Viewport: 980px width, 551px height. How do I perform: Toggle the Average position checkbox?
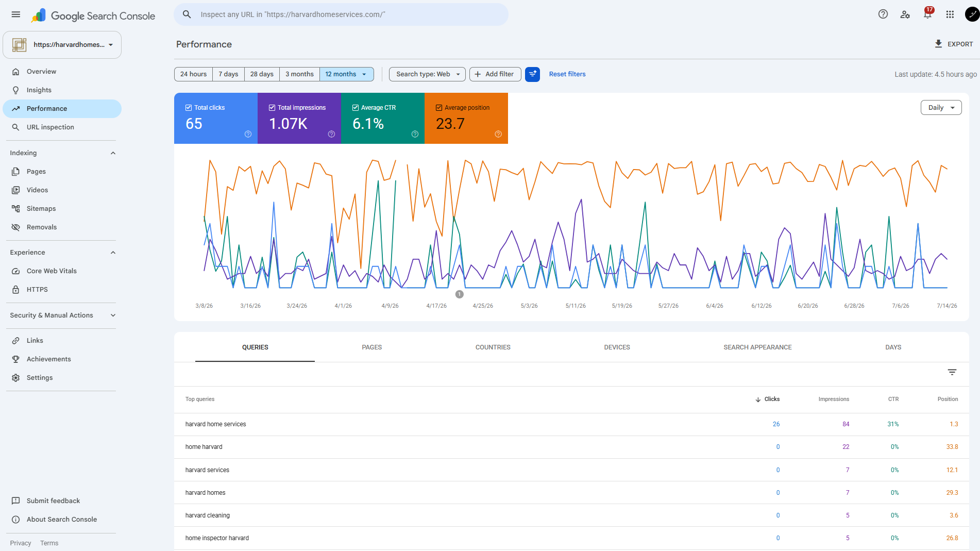pyautogui.click(x=439, y=108)
